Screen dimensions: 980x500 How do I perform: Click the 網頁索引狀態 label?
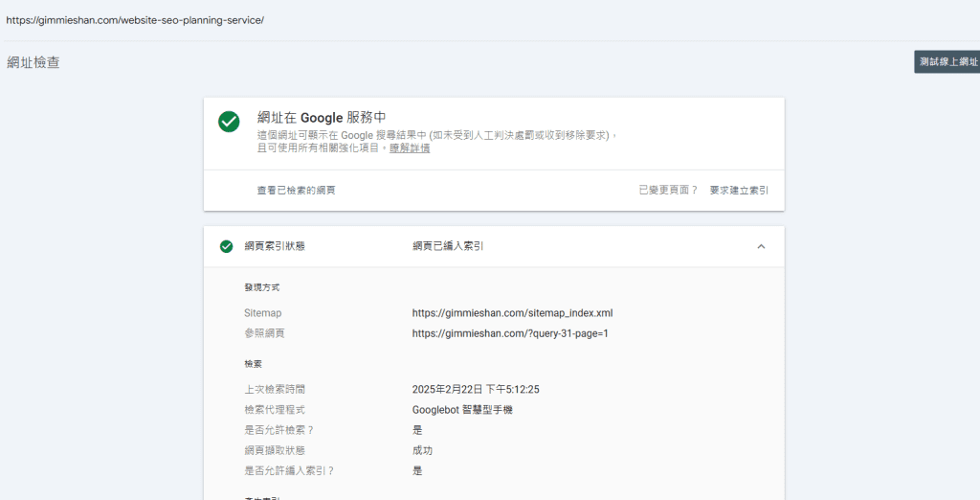[x=275, y=246]
